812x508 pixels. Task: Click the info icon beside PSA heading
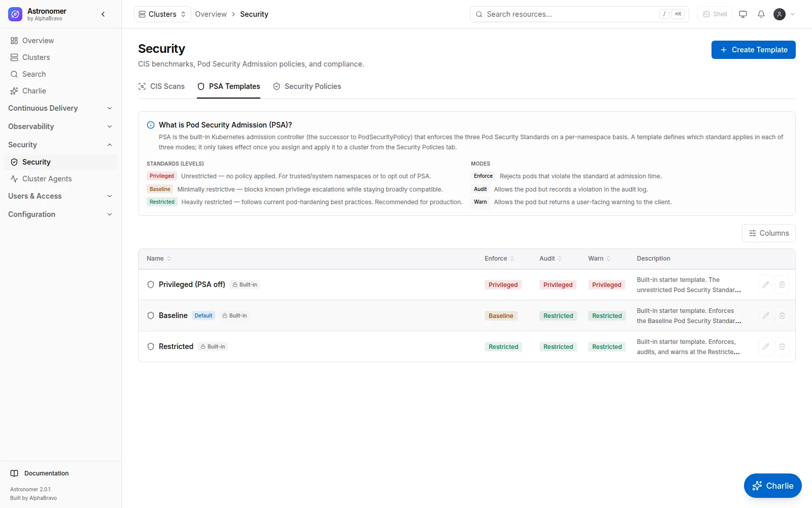pyautogui.click(x=151, y=125)
